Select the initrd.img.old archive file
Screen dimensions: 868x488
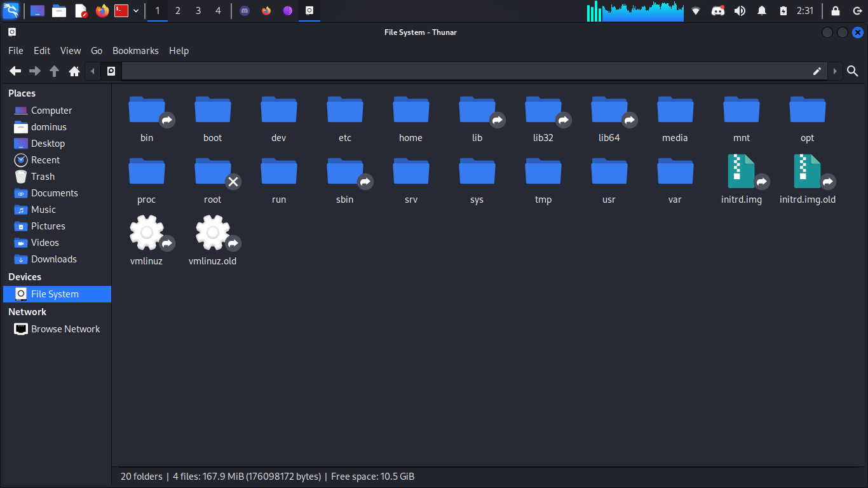pyautogui.click(x=808, y=172)
